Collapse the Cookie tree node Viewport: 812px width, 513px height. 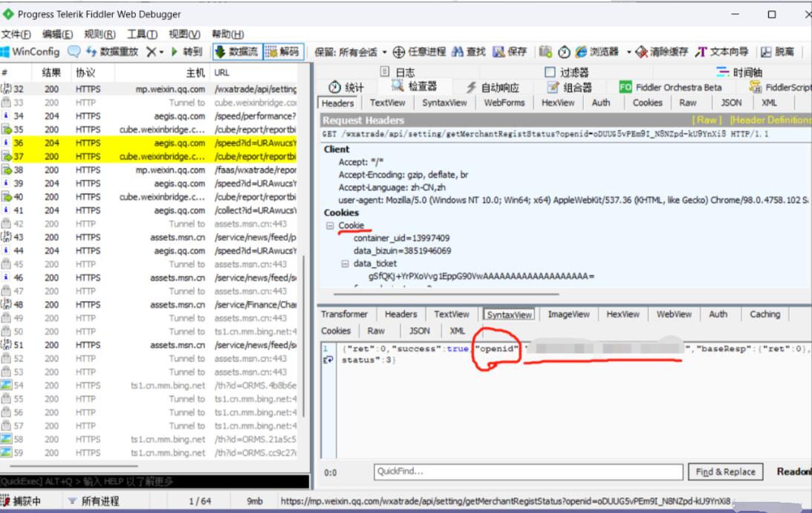tap(330, 225)
